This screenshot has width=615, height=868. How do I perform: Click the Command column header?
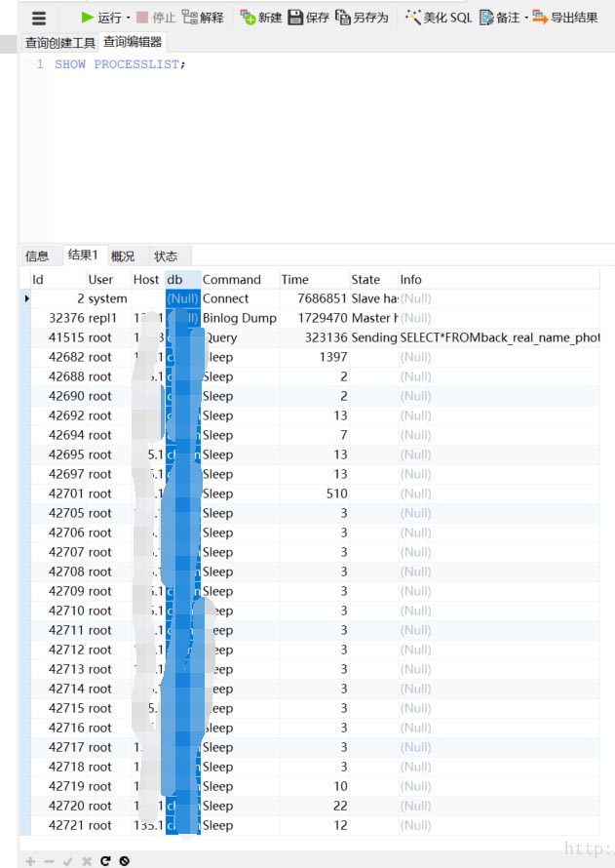pyautogui.click(x=232, y=280)
